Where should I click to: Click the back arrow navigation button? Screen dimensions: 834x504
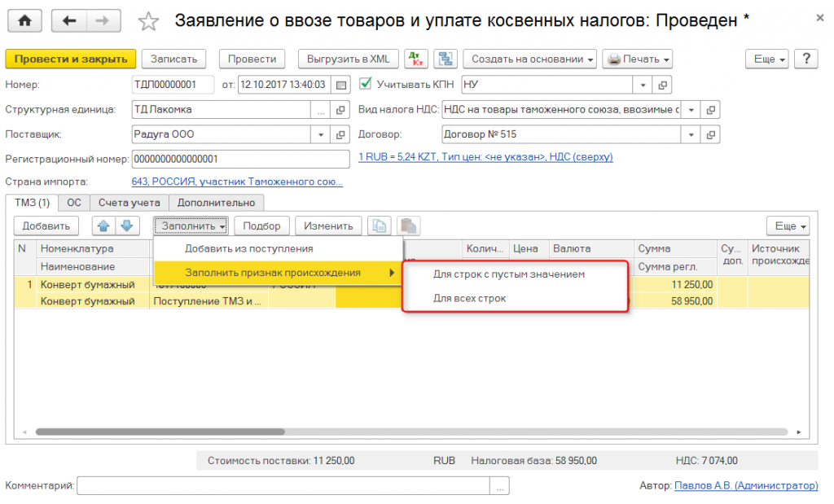69,21
